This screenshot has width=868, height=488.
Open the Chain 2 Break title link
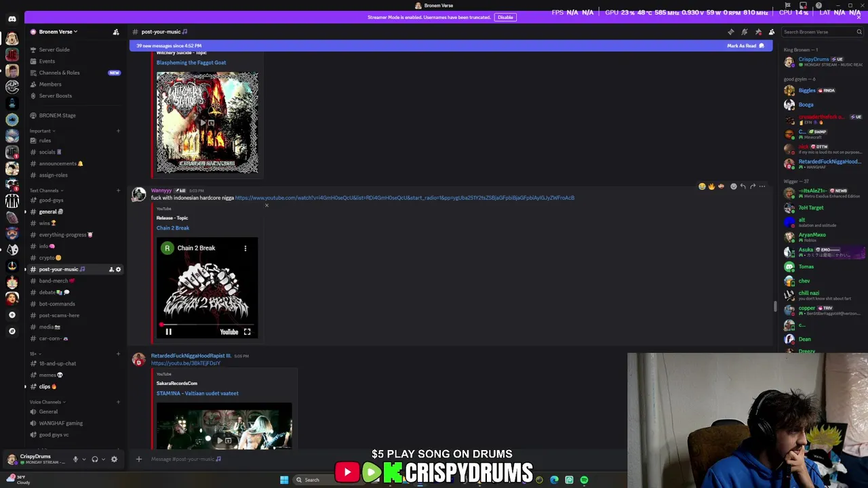173,228
